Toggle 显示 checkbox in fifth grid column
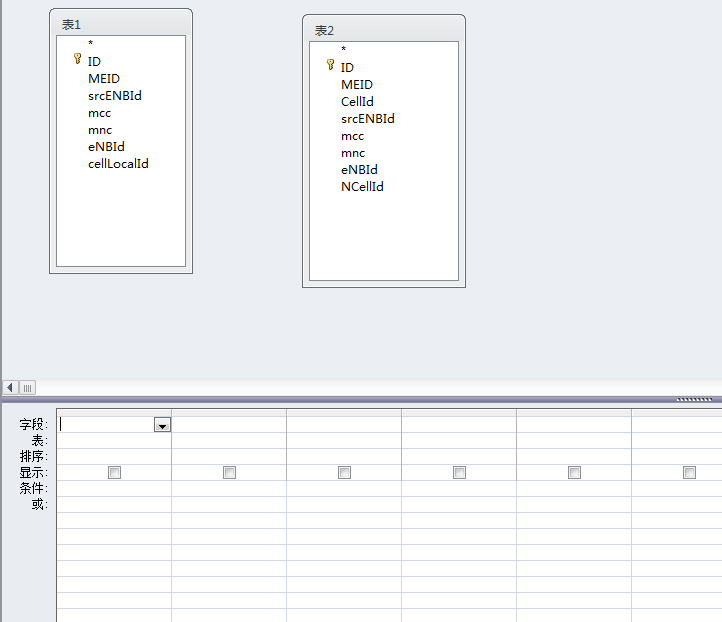Screen dimensions: 722x622 [574, 472]
